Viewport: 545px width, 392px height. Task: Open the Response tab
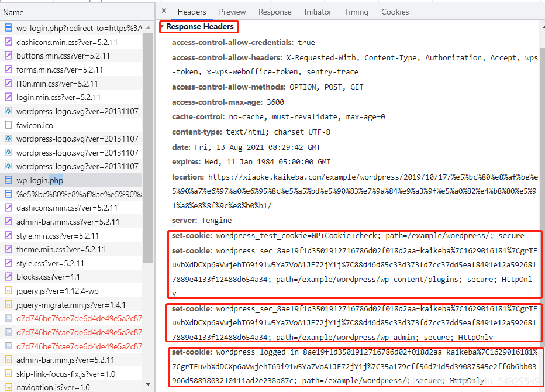pyautogui.click(x=275, y=12)
